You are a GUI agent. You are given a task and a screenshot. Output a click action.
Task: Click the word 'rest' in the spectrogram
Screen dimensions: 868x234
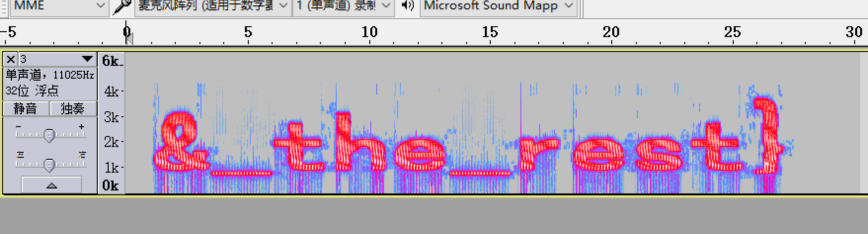pyautogui.click(x=632, y=146)
